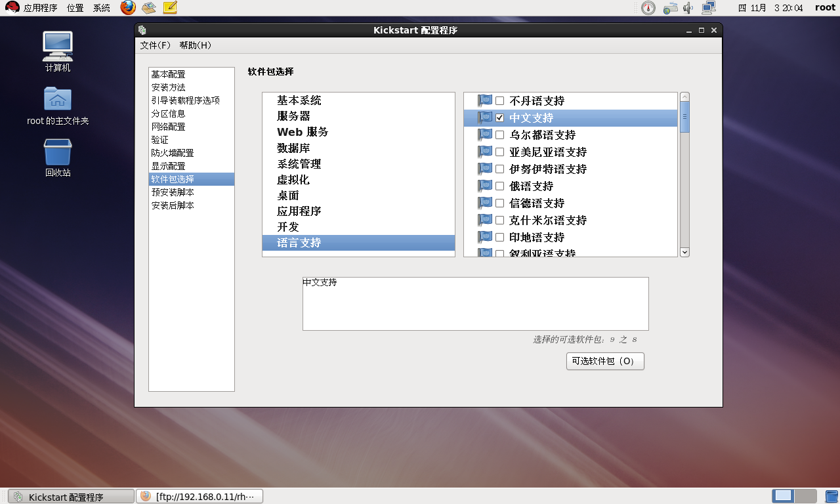Click the flag icon beside 亚美尼亚语支持
The image size is (840, 504).
tap(485, 152)
